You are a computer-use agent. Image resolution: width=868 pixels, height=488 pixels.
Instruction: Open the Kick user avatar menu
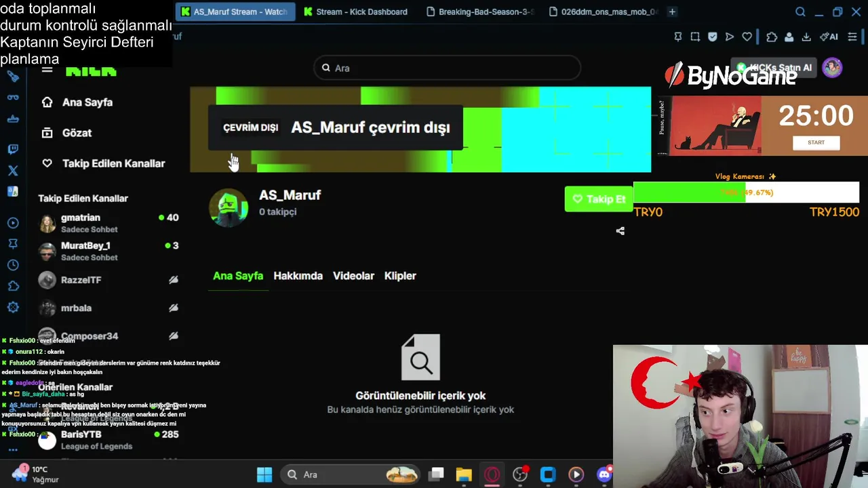point(832,67)
